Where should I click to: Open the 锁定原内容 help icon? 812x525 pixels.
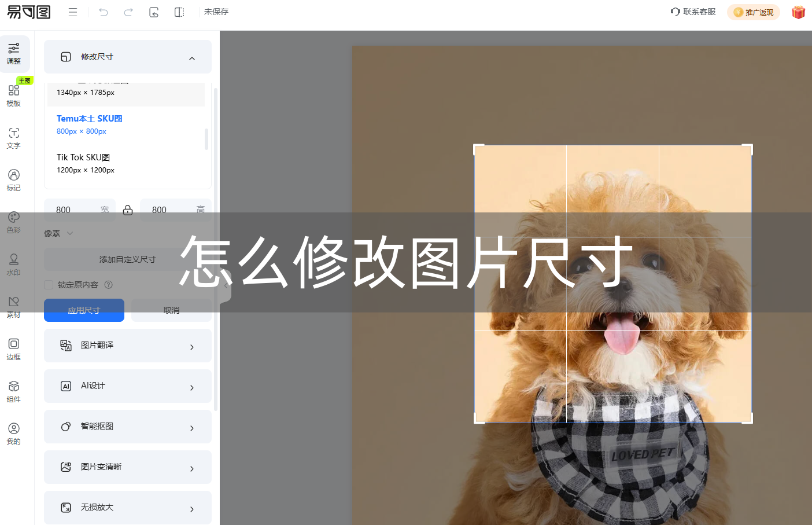(109, 285)
